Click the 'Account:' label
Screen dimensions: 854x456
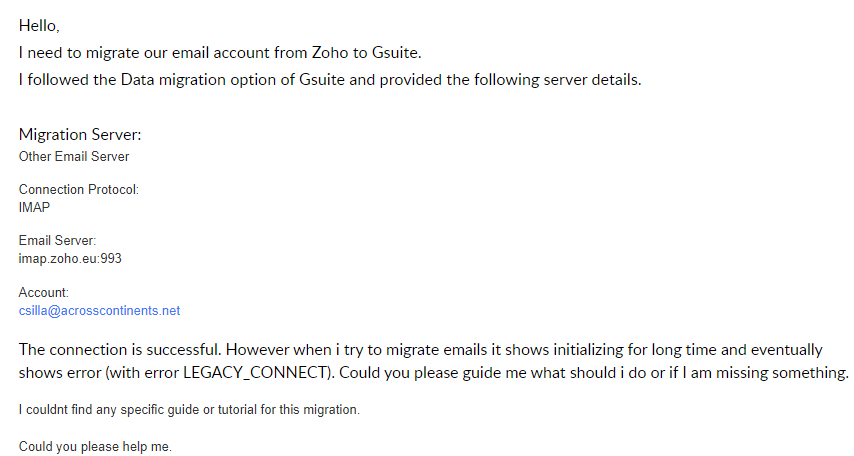(44, 293)
